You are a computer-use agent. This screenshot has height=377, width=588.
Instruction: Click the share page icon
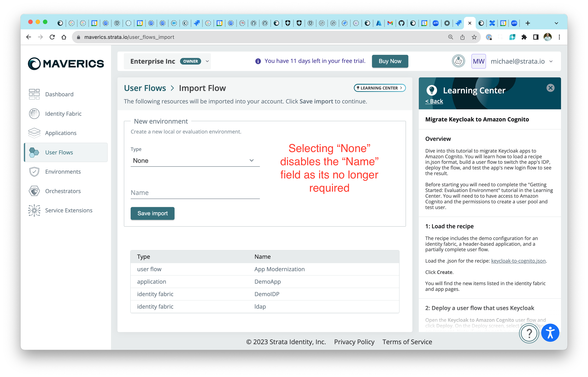[462, 37]
